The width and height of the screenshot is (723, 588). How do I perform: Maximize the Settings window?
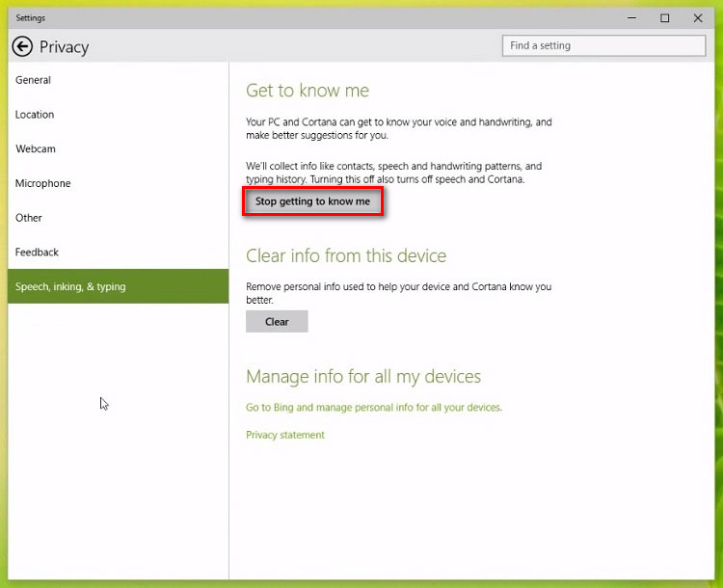point(664,18)
